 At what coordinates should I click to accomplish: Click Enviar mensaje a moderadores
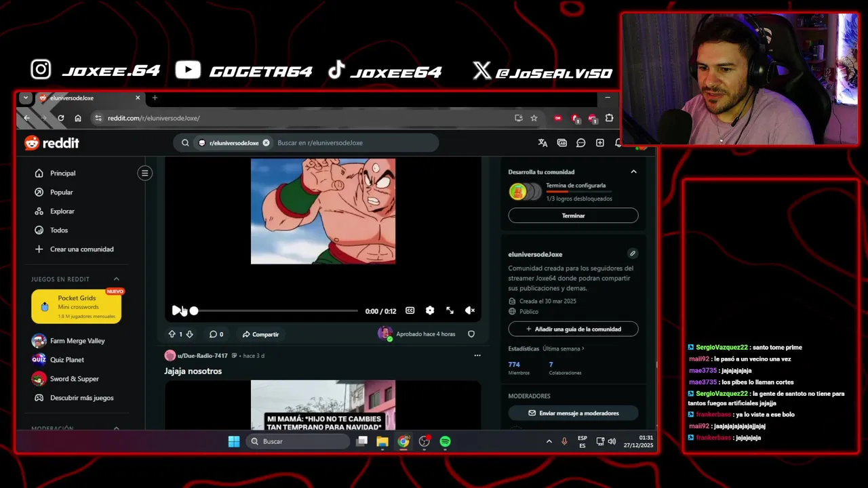573,413
